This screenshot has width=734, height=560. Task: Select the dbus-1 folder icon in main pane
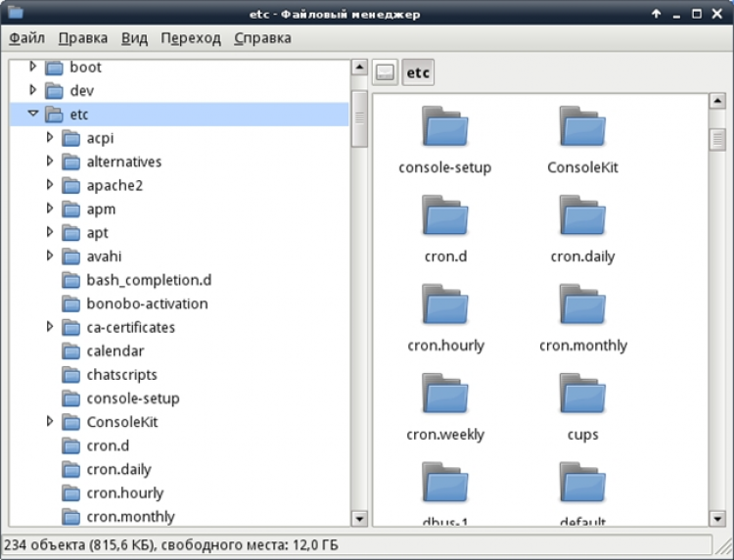(x=444, y=483)
